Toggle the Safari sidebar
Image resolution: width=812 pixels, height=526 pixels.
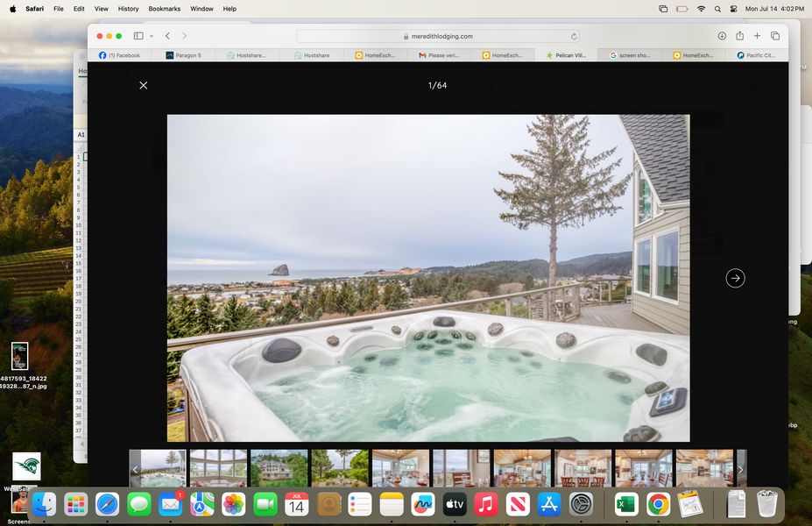click(x=138, y=36)
